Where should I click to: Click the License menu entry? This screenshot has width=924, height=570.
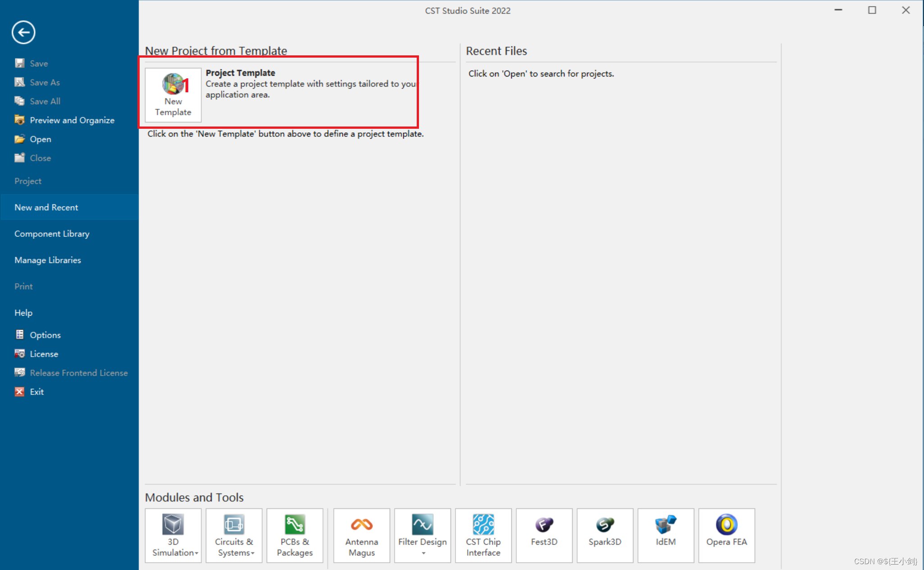(x=44, y=354)
